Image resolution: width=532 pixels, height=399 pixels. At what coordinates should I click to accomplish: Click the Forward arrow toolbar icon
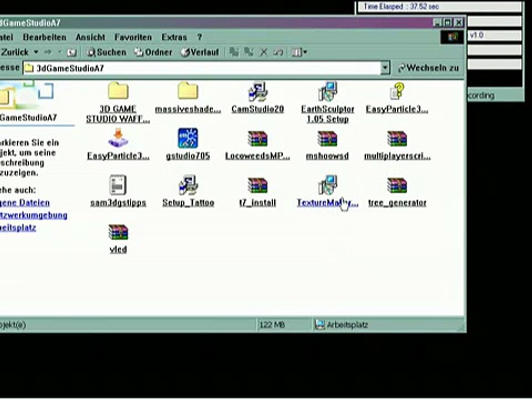[48, 52]
